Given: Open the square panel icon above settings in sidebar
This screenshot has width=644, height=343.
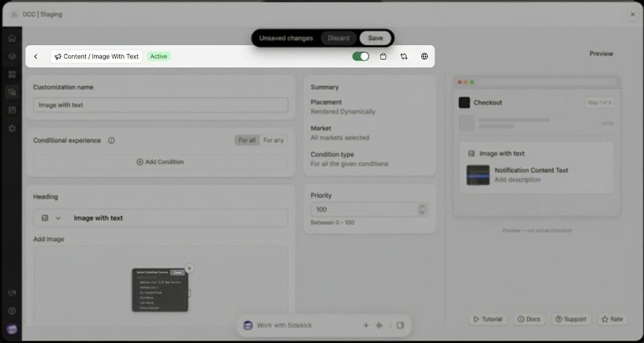Looking at the screenshot, I should click(12, 110).
